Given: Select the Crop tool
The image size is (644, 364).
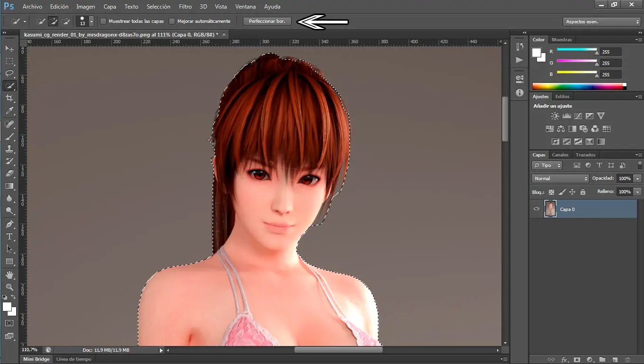Looking at the screenshot, I should [x=9, y=98].
